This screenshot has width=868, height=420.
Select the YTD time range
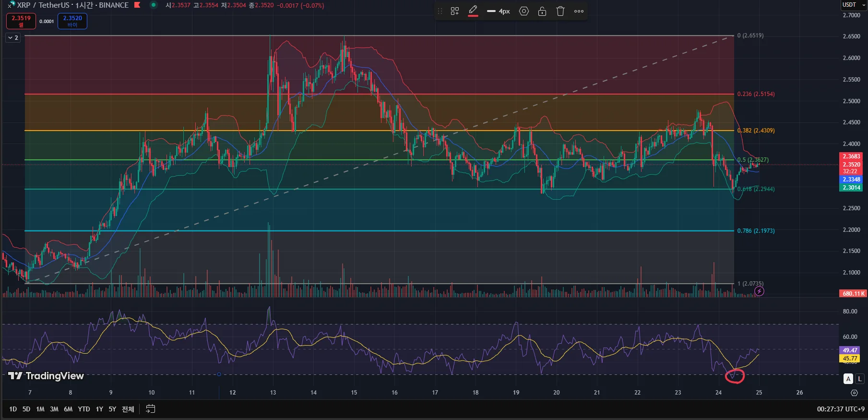tap(84, 409)
